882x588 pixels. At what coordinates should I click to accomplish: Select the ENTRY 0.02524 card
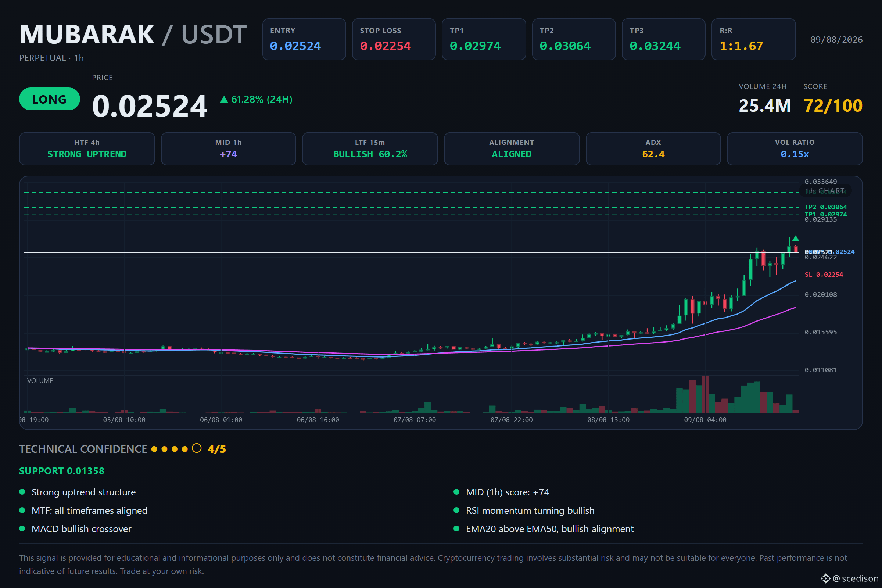point(304,39)
